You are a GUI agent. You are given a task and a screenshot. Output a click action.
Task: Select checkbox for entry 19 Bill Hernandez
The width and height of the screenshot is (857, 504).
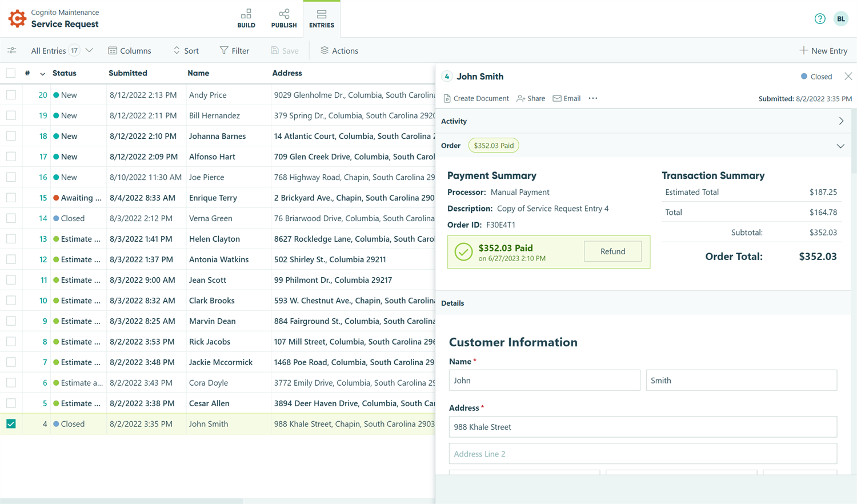coord(11,115)
